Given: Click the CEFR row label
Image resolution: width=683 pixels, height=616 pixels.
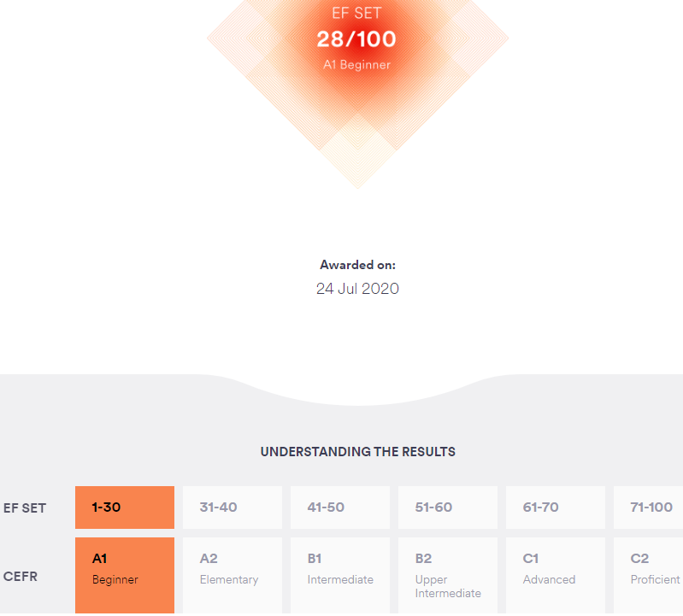Looking at the screenshot, I should pyautogui.click(x=21, y=576).
